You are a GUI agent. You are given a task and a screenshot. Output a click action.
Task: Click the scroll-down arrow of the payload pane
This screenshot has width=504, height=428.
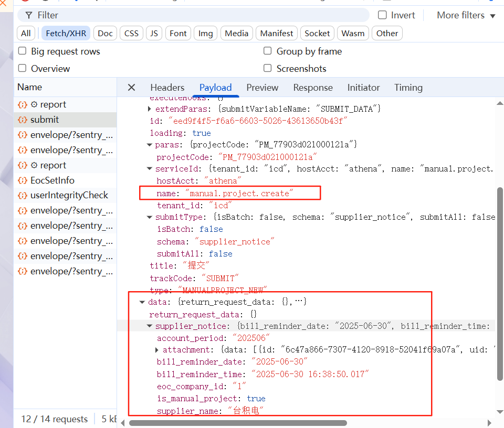point(500,412)
